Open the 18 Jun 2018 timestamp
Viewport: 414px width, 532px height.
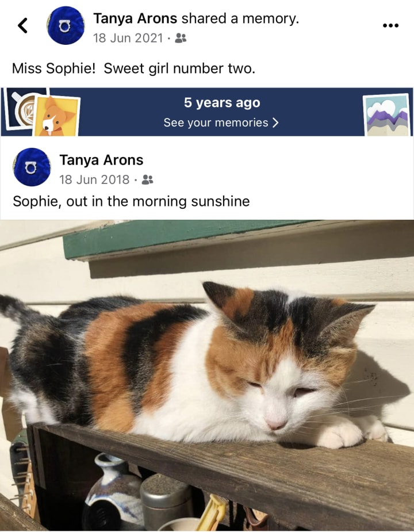point(94,179)
